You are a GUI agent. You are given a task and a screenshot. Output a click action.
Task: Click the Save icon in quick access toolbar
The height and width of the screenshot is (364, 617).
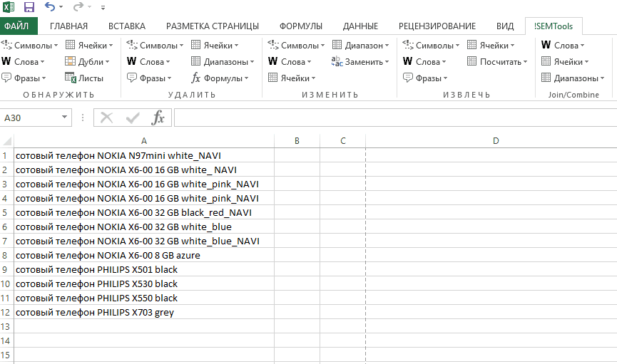pos(29,7)
